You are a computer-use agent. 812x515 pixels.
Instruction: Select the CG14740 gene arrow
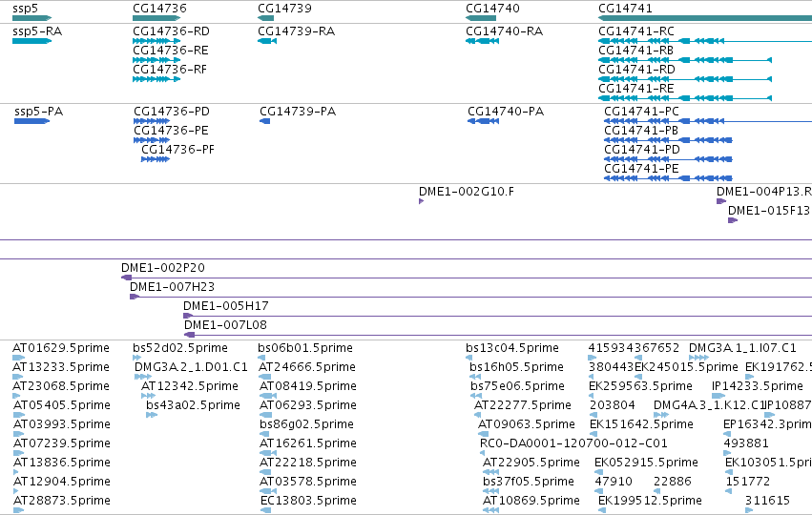click(481, 18)
